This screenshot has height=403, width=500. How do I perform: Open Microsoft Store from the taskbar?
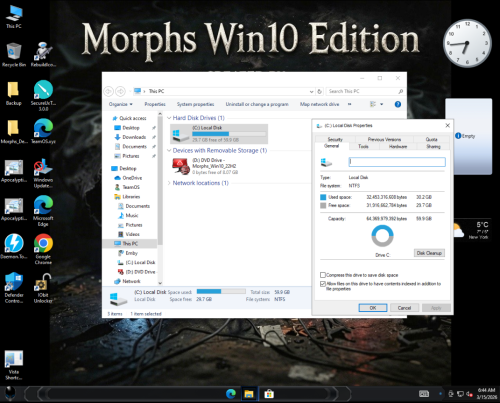(269, 394)
